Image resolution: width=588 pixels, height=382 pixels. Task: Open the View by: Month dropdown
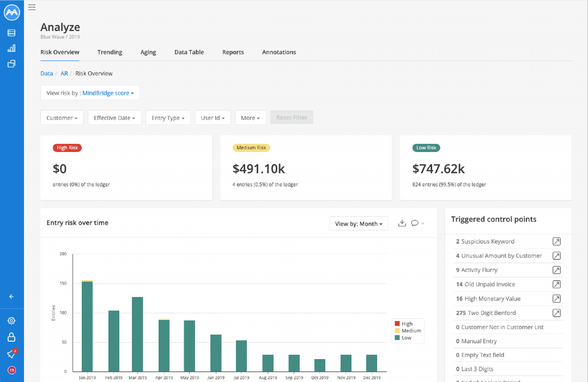pyautogui.click(x=359, y=224)
